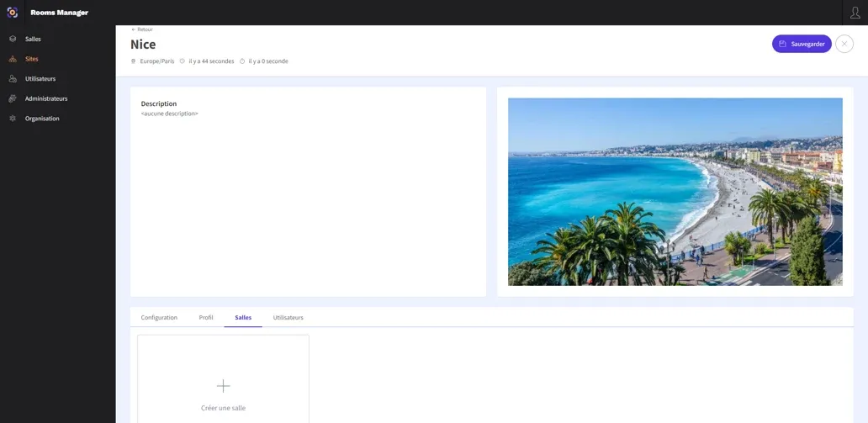Click the plus icon to create a room
This screenshot has height=423, width=868.
point(223,386)
